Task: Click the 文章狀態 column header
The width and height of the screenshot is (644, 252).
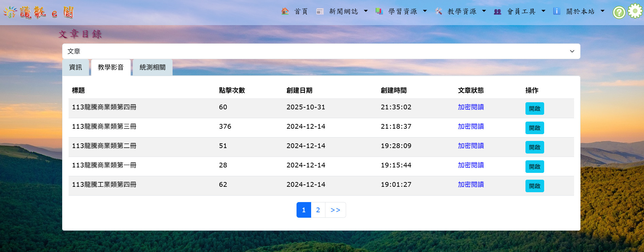Action: pyautogui.click(x=471, y=90)
